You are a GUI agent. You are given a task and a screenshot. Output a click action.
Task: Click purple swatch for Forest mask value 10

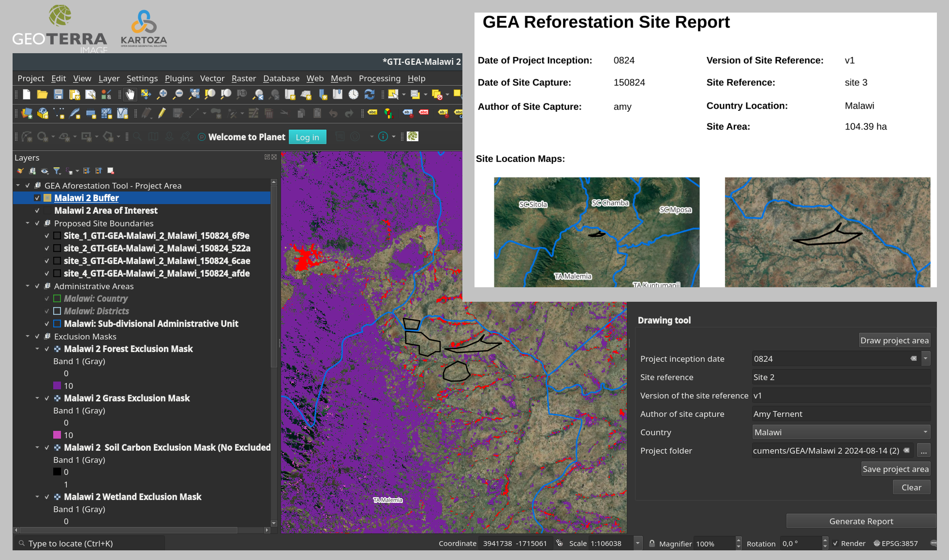tap(57, 385)
